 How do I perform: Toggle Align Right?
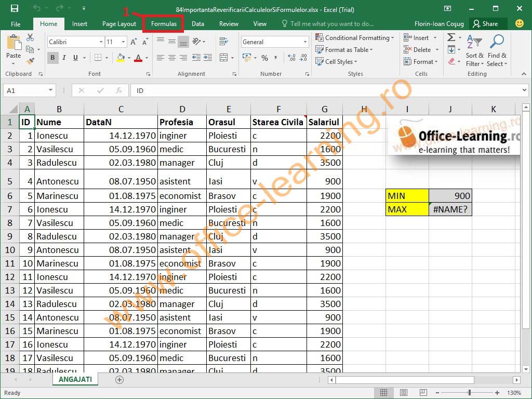pyautogui.click(x=183, y=58)
